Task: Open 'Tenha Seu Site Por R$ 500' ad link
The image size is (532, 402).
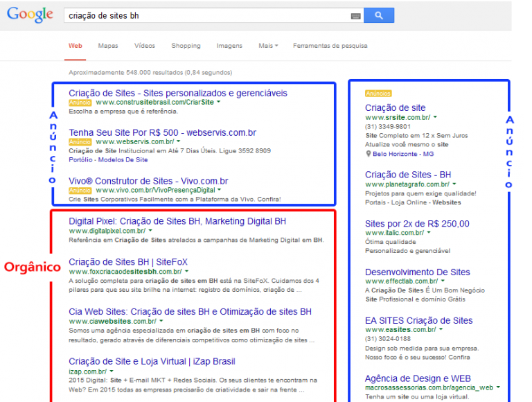Action: click(162, 132)
